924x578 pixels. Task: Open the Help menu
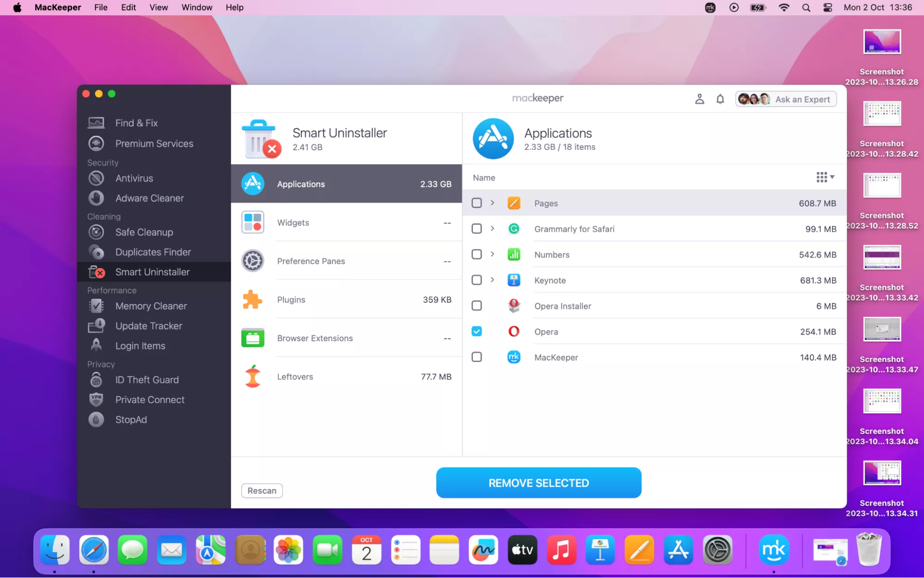(234, 7)
